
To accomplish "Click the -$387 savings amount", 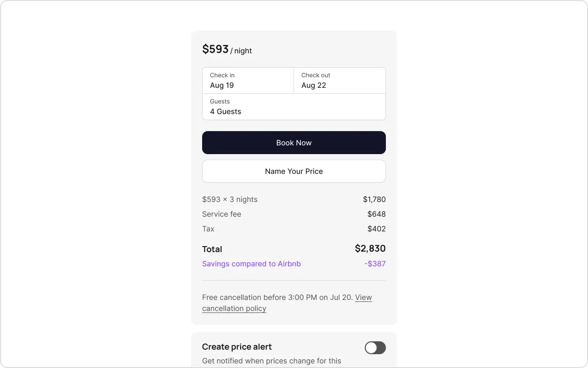I will pos(375,264).
